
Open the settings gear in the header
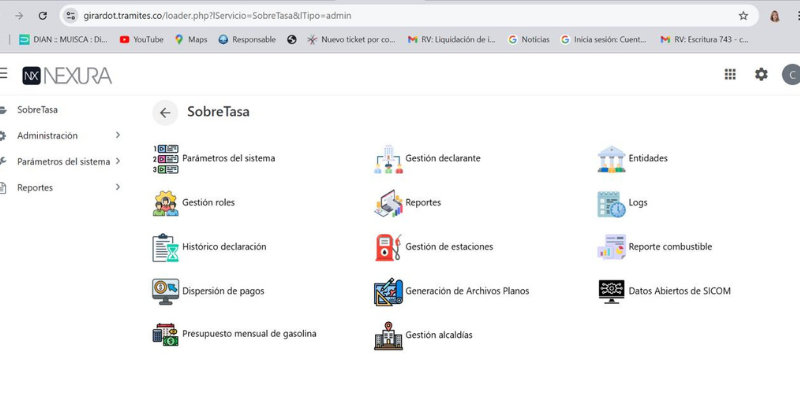pos(761,74)
